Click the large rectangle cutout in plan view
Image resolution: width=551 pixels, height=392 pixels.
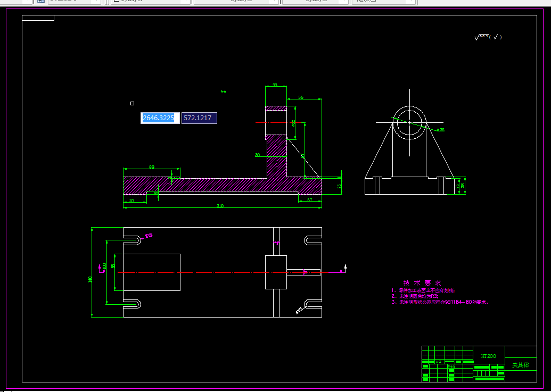click(152, 272)
